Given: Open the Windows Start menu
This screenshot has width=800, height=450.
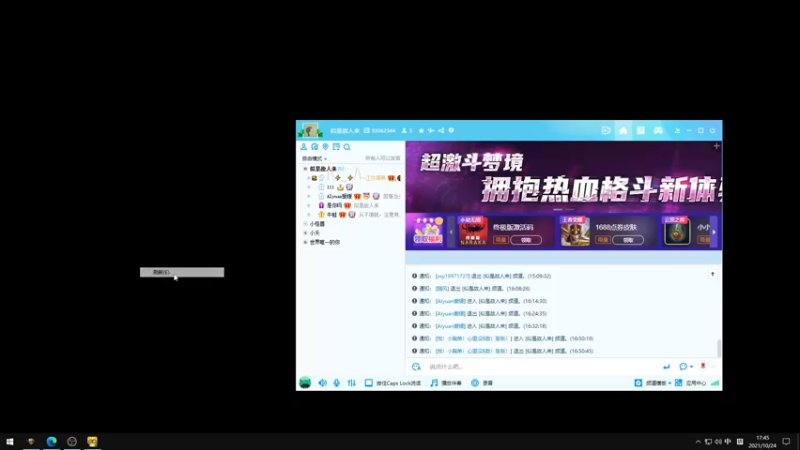Looking at the screenshot, I should 10,441.
